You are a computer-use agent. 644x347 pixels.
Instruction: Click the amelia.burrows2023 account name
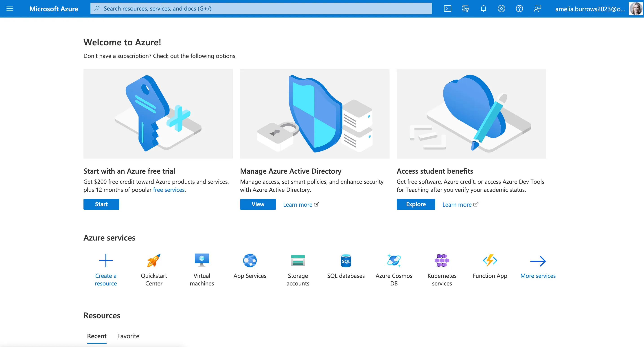tap(590, 9)
